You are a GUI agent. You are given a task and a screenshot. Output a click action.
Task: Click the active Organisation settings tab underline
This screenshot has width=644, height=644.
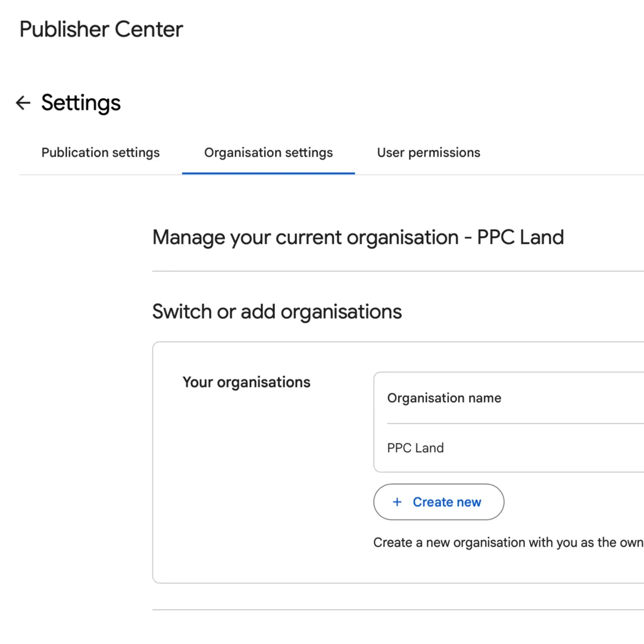pos(268,173)
